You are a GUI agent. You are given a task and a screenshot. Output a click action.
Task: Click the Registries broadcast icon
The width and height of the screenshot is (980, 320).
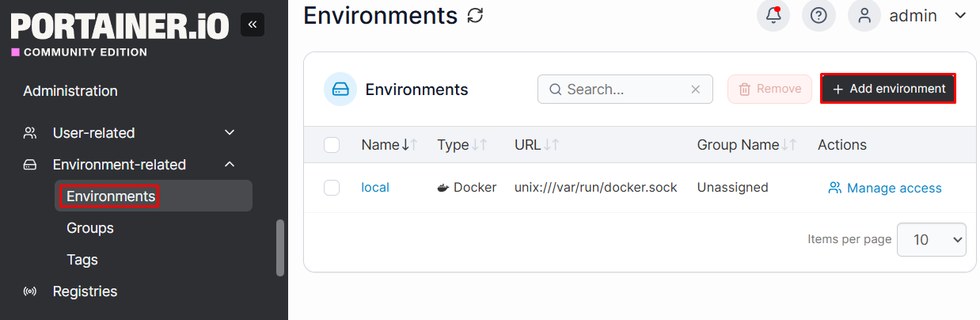(x=30, y=291)
